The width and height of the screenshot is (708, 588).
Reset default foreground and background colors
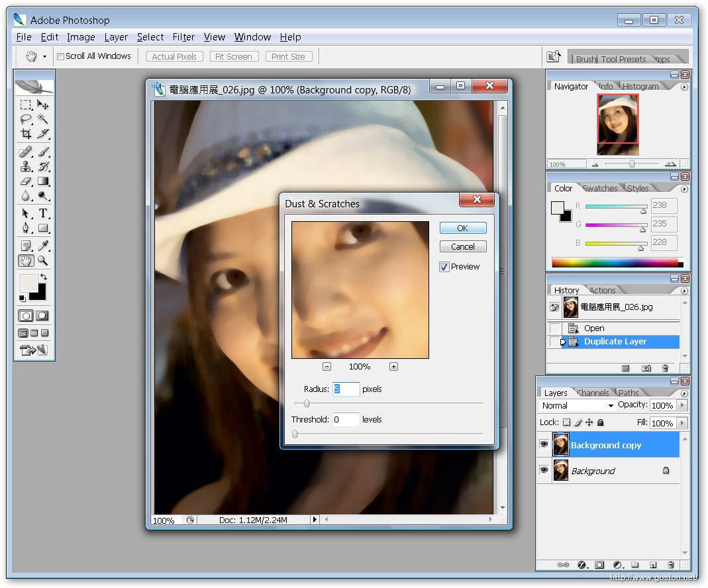[x=22, y=298]
